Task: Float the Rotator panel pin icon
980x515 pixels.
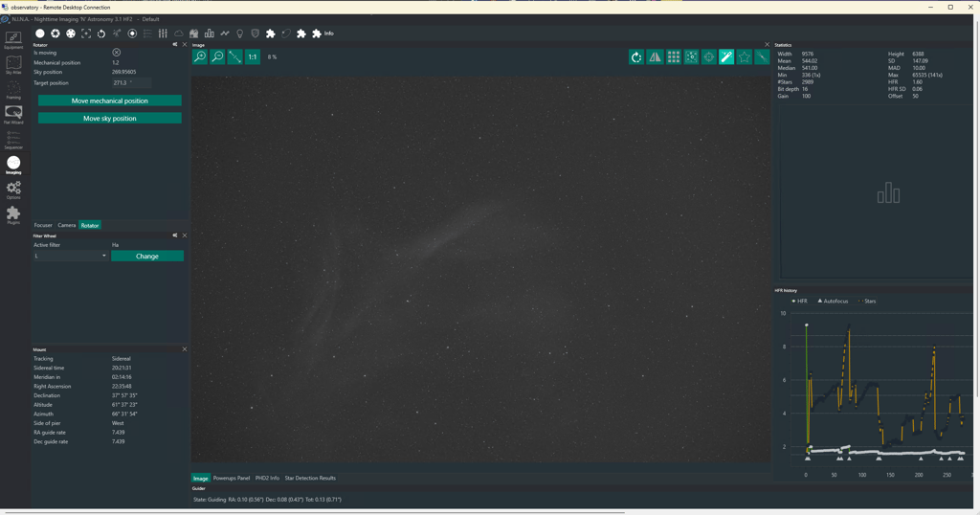Action: pyautogui.click(x=175, y=45)
